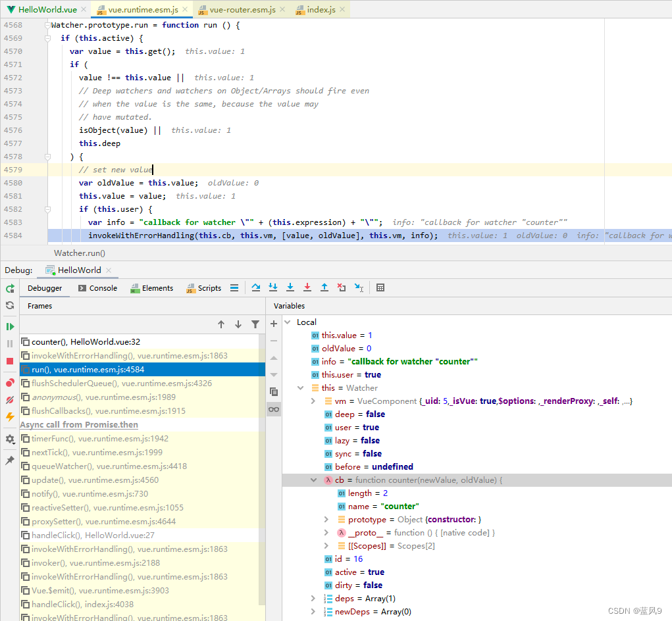Click 'Async call from Promise.then' link
Viewport: 672px width, 621px height.
click(79, 425)
